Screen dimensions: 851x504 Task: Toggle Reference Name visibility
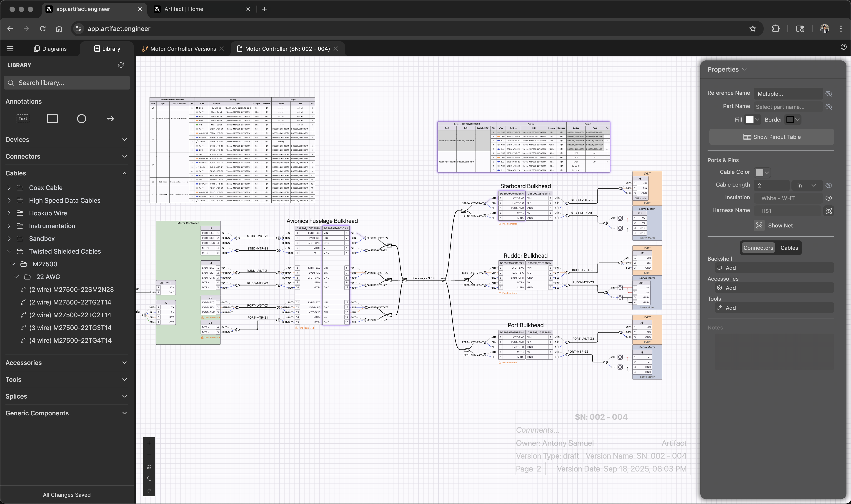click(829, 93)
